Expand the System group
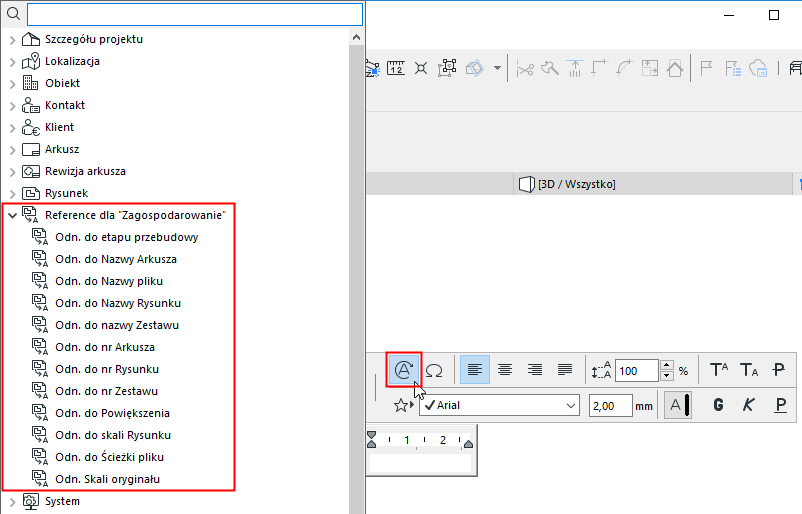The height and width of the screenshot is (514, 802). click(x=13, y=502)
